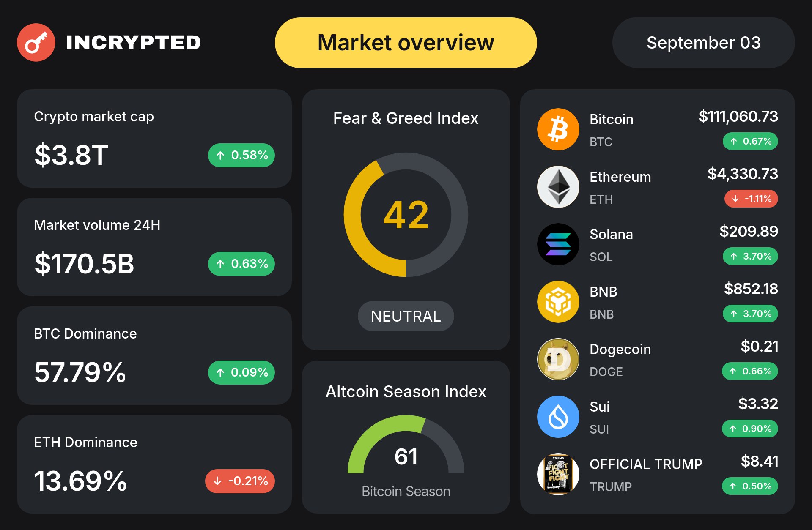Select the Bitcoin price $111,060.73

(738, 116)
